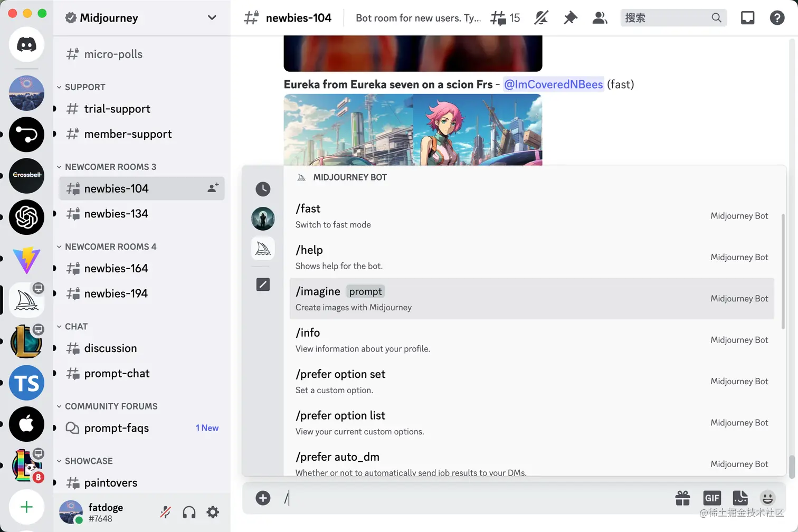Open the OpenAI server icon
The image size is (798, 532).
[x=26, y=217]
